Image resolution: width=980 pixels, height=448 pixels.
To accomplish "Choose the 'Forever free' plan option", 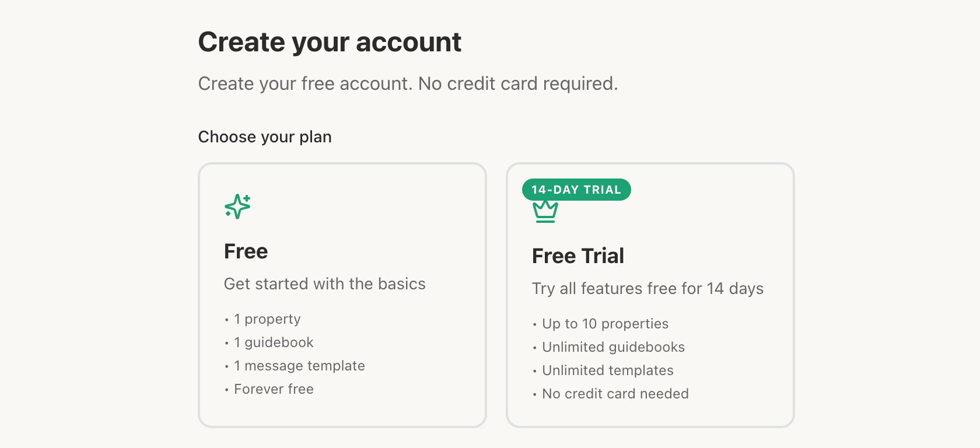I will [342, 293].
